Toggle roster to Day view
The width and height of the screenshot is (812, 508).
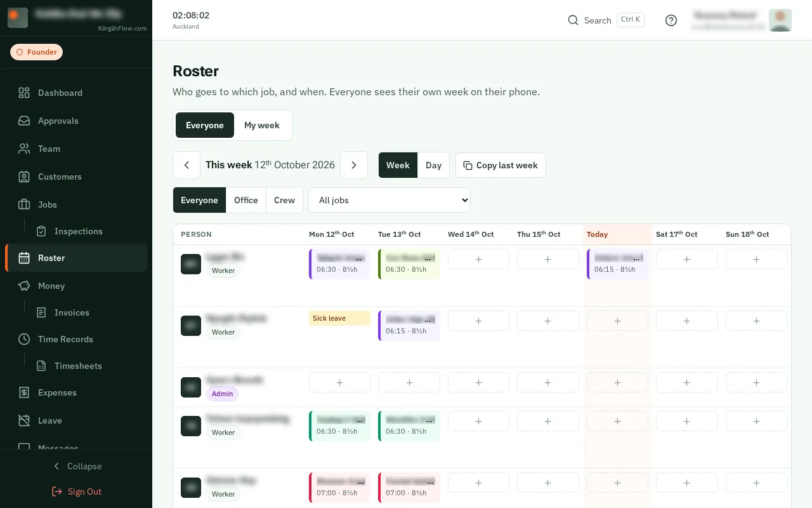tap(433, 165)
